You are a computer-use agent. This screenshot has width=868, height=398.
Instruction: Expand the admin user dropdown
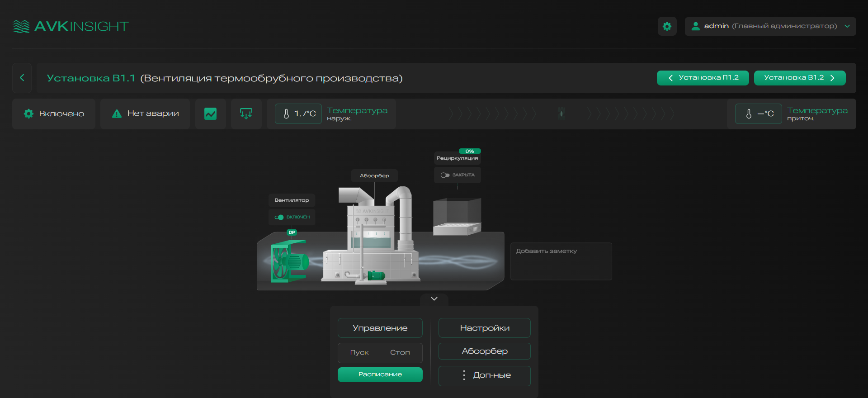770,26
